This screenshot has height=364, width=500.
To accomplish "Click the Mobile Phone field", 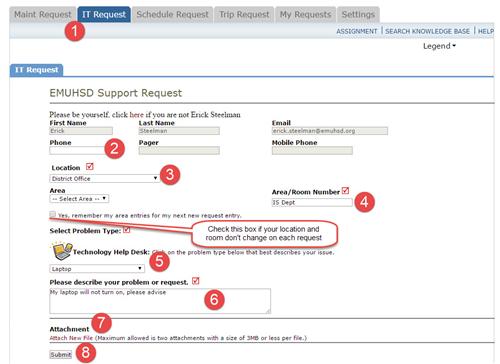I will tap(312, 151).
